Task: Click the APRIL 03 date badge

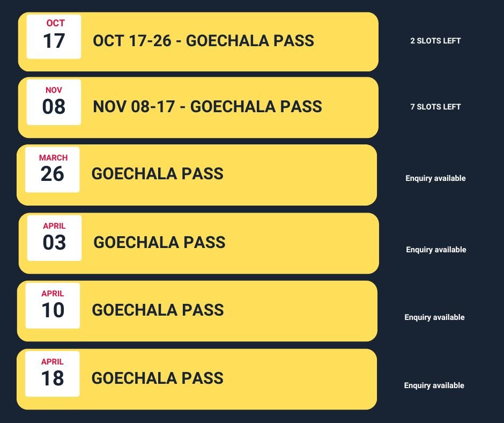Action: 54,238
